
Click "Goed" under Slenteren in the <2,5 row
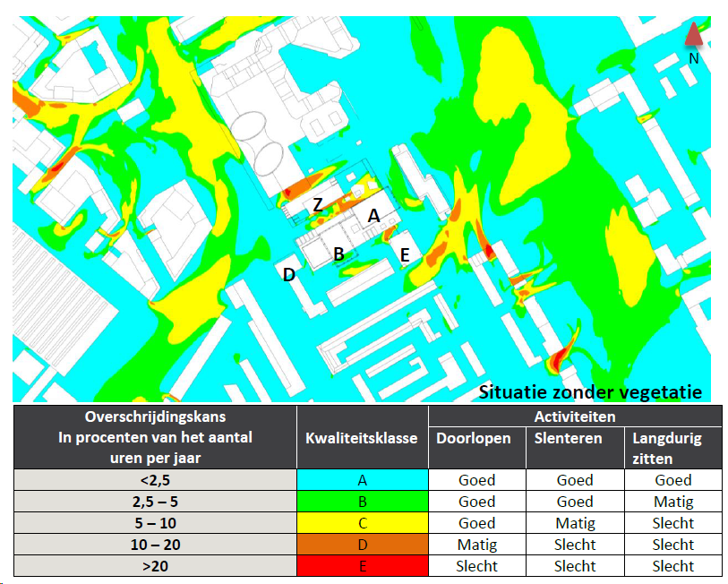(575, 480)
